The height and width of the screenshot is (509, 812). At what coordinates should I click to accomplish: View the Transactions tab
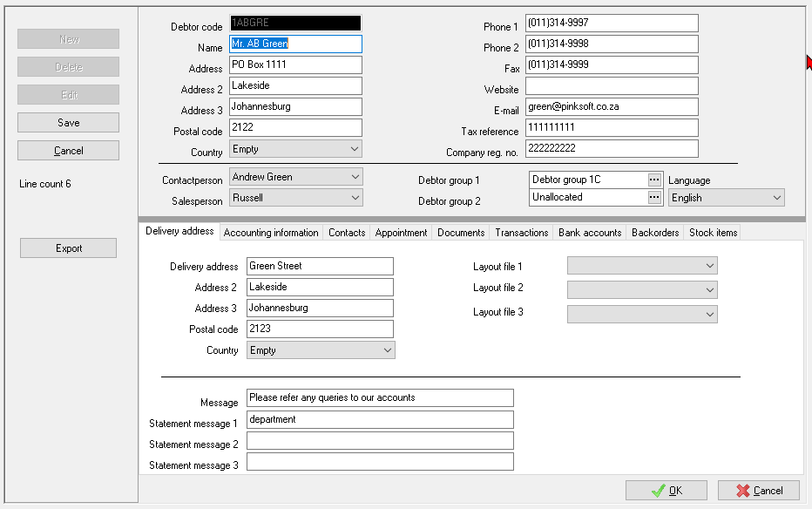[522, 233]
